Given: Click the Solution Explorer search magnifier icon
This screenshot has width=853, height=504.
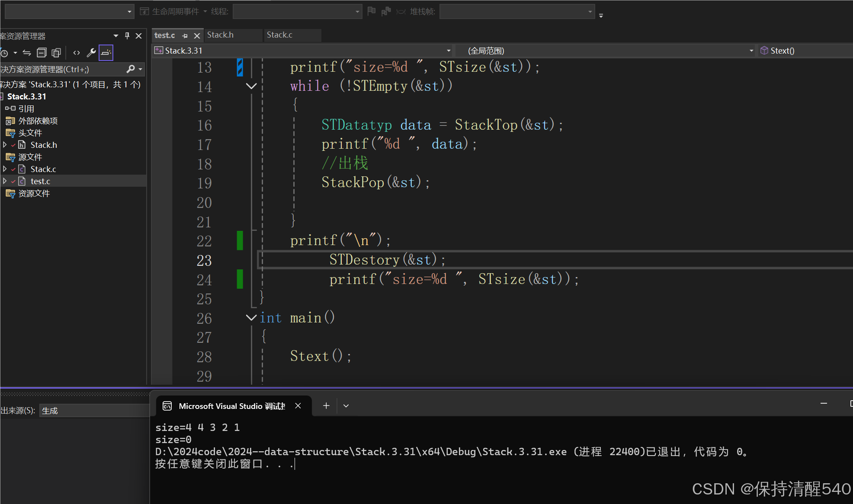Looking at the screenshot, I should [131, 69].
